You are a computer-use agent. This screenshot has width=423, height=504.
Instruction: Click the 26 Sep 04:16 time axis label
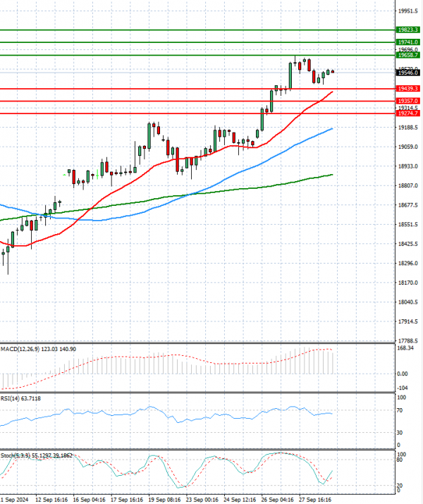(277, 500)
